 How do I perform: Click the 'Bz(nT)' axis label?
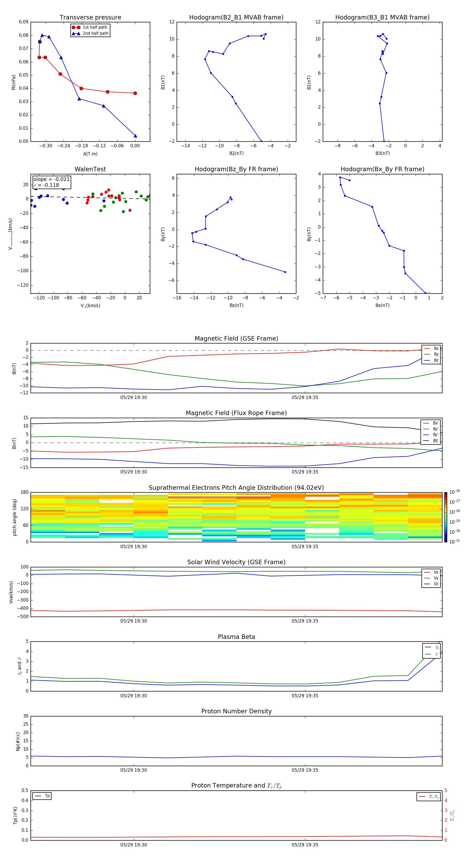[x=236, y=305]
